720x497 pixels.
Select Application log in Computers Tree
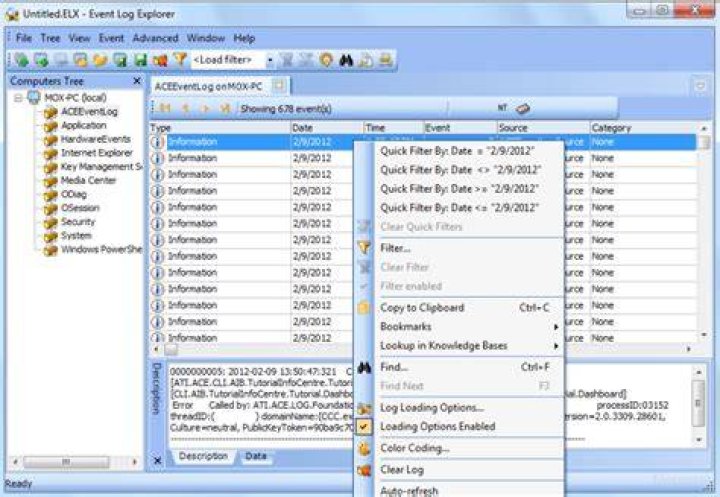click(84, 125)
